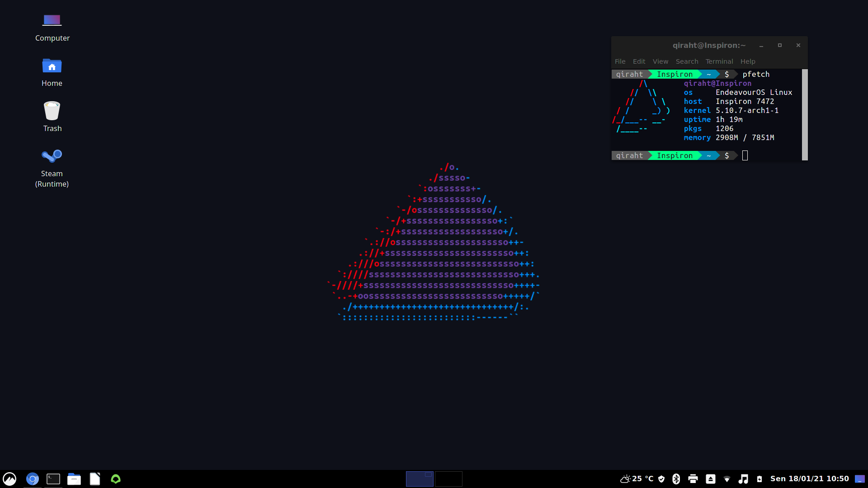Open the terminal launcher in the panel
868x488 pixels.
[x=53, y=479]
